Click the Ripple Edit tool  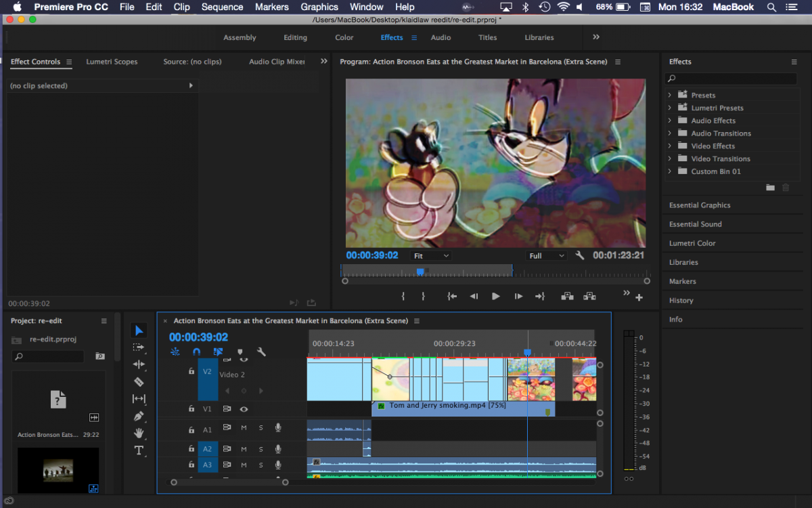point(139,364)
